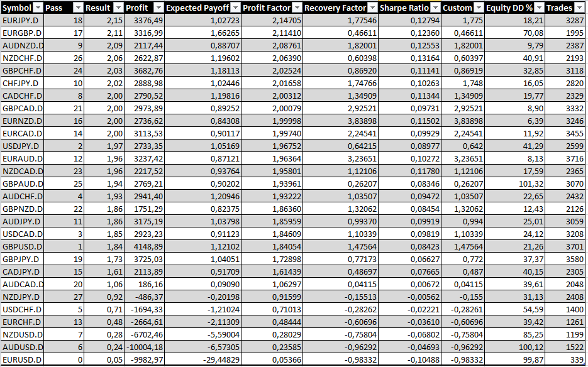Select the USDCHF.D symbol cell

pyautogui.click(x=22, y=309)
